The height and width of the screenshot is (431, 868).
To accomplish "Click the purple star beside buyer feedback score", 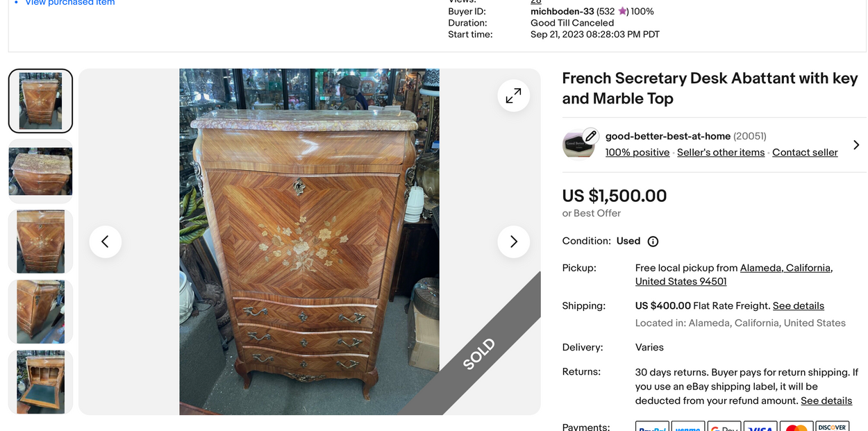I will (623, 12).
